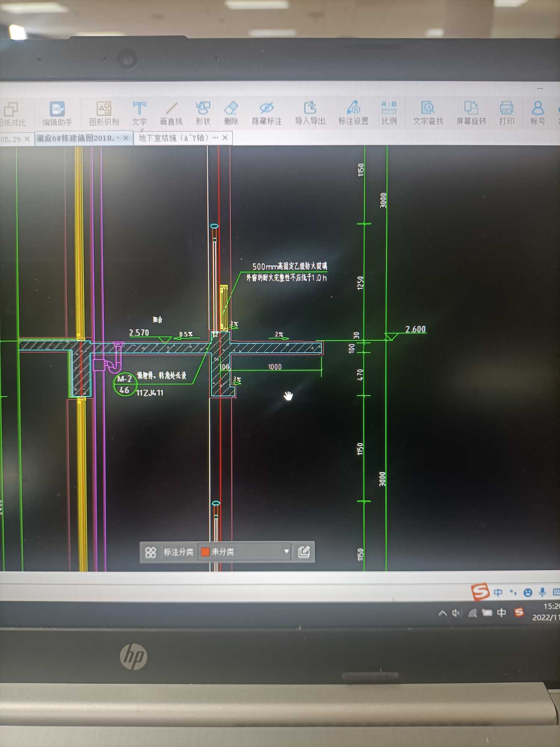Image resolution: width=560 pixels, height=747 pixels.
Task: Click the Sogou input method S logo
Action: [480, 592]
